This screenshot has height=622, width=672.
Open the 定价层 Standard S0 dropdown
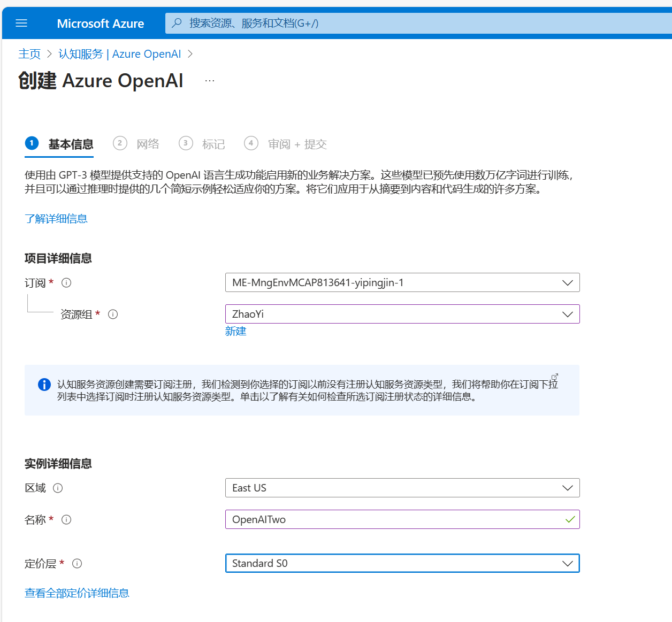pyautogui.click(x=402, y=563)
